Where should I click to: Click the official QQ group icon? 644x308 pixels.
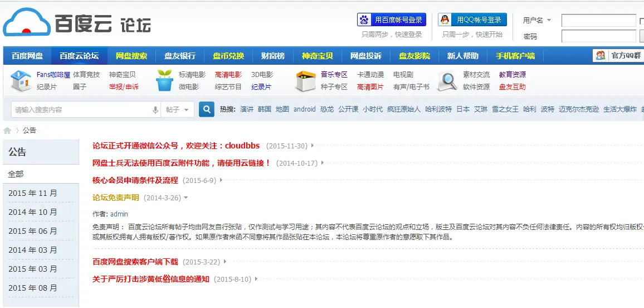(x=600, y=55)
